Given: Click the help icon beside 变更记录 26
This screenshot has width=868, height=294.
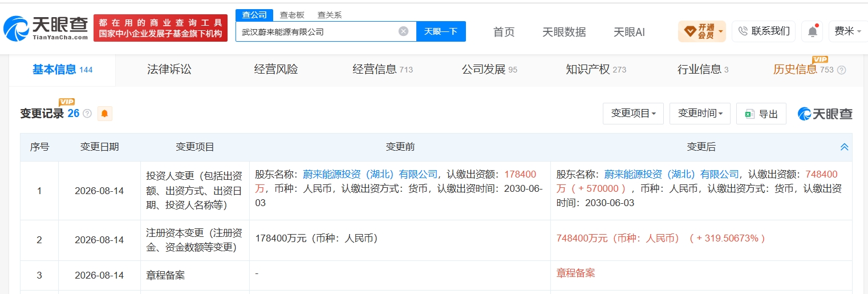Looking at the screenshot, I should (x=87, y=114).
